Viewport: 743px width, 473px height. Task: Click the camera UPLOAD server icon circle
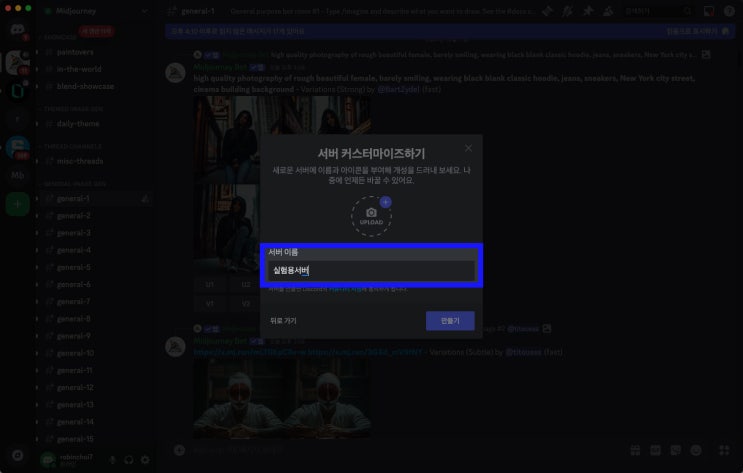coord(372,216)
